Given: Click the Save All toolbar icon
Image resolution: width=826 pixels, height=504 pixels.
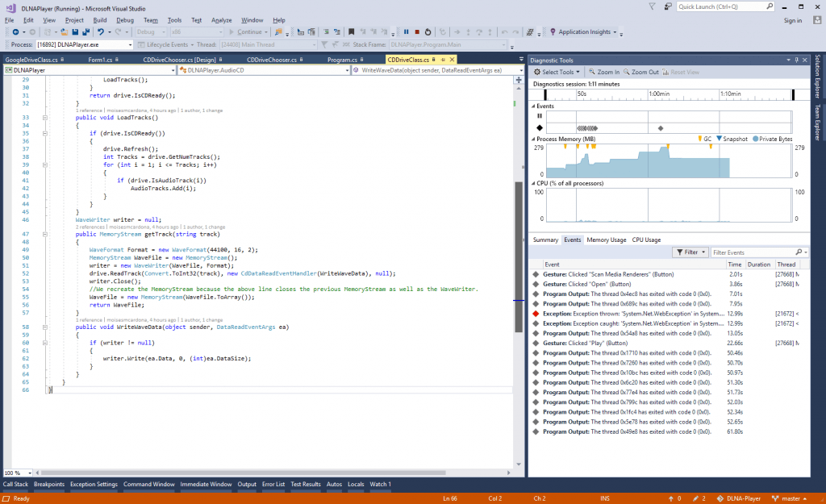Looking at the screenshot, I should [x=85, y=32].
